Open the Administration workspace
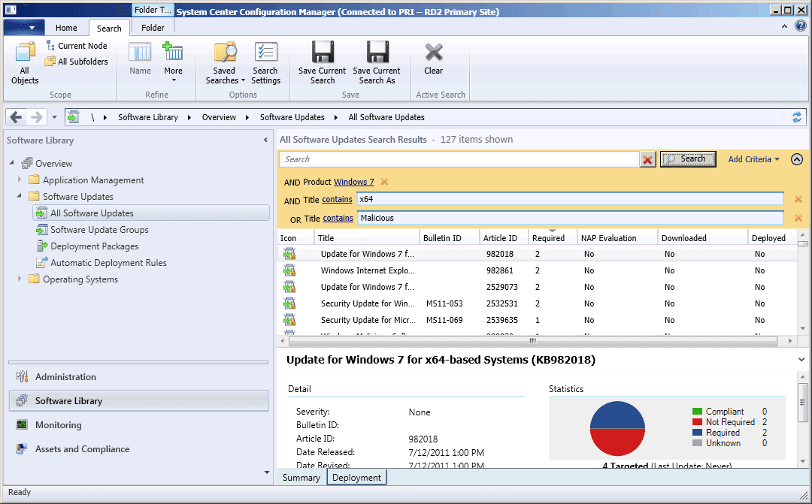The image size is (812, 504). [x=138, y=377]
